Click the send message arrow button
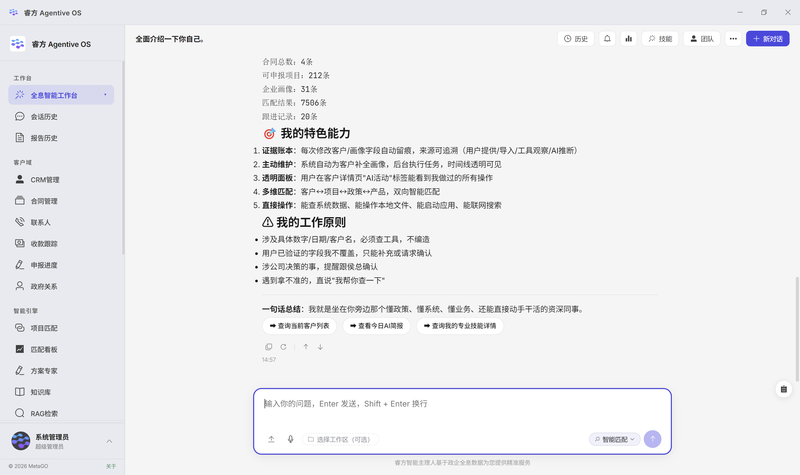Screen dimensions: 800x475 point(653,439)
